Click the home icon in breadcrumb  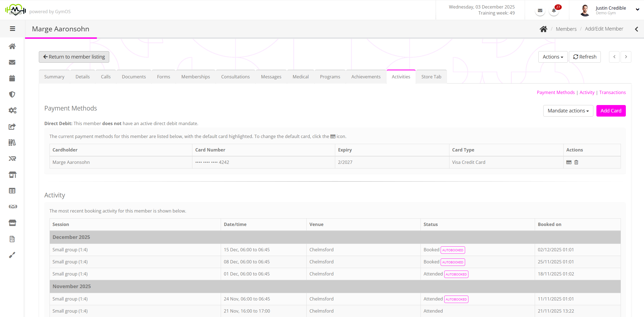(543, 29)
